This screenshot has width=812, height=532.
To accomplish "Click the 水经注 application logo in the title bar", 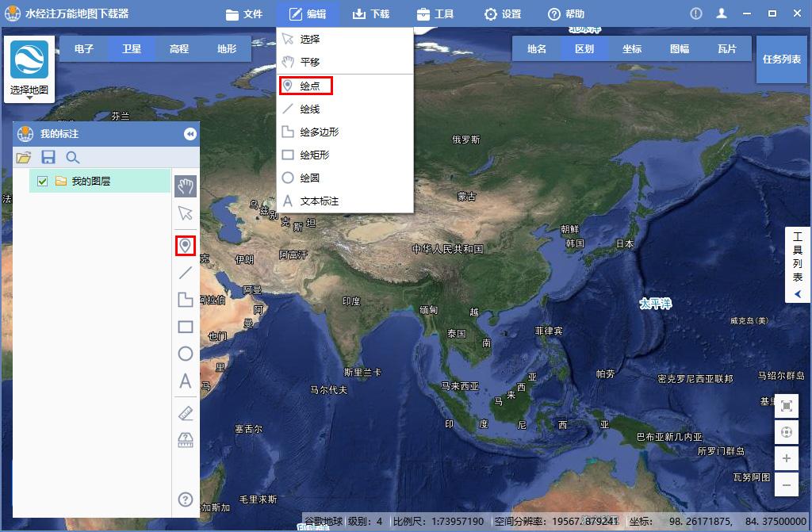I will [x=13, y=14].
